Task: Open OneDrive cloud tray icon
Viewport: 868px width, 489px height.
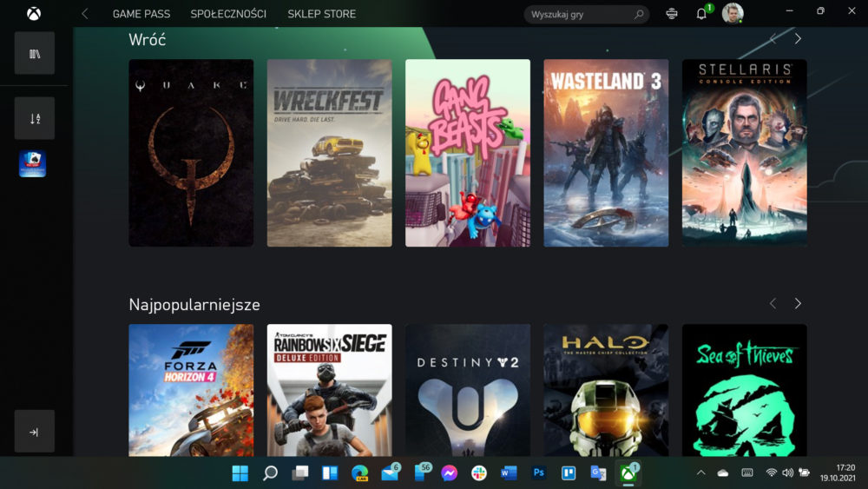Action: [723, 473]
